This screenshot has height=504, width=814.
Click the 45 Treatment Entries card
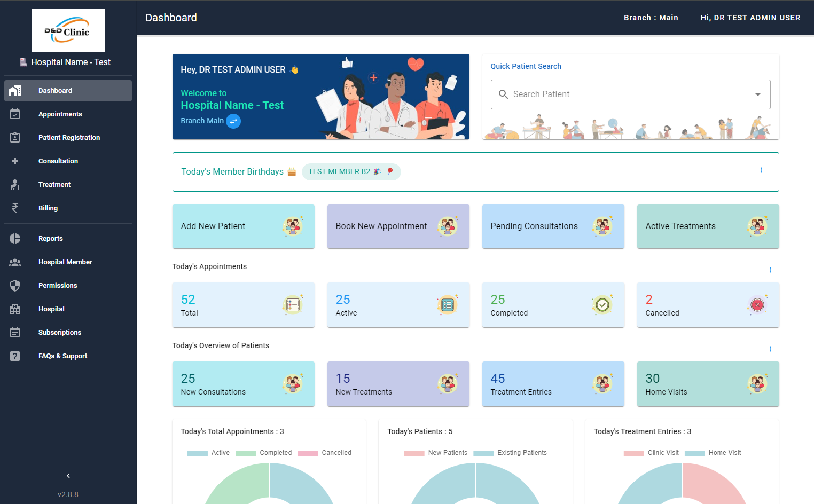pos(553,384)
